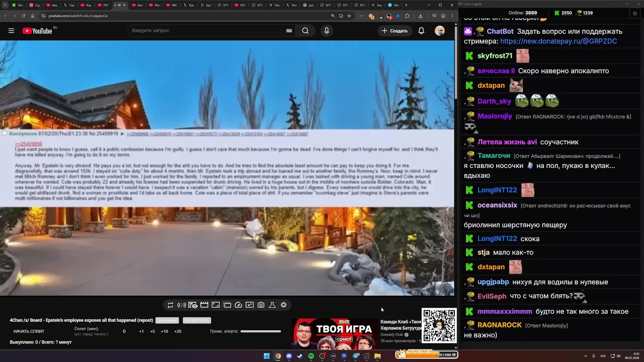Click the loop/repeat icon in video toolbar
Screen dimensions: 644x362
click(170, 305)
